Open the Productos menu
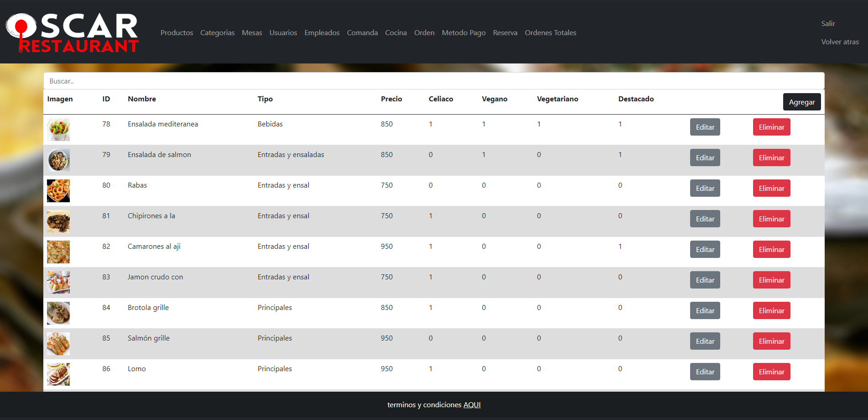The width and height of the screenshot is (868, 420). 177,33
